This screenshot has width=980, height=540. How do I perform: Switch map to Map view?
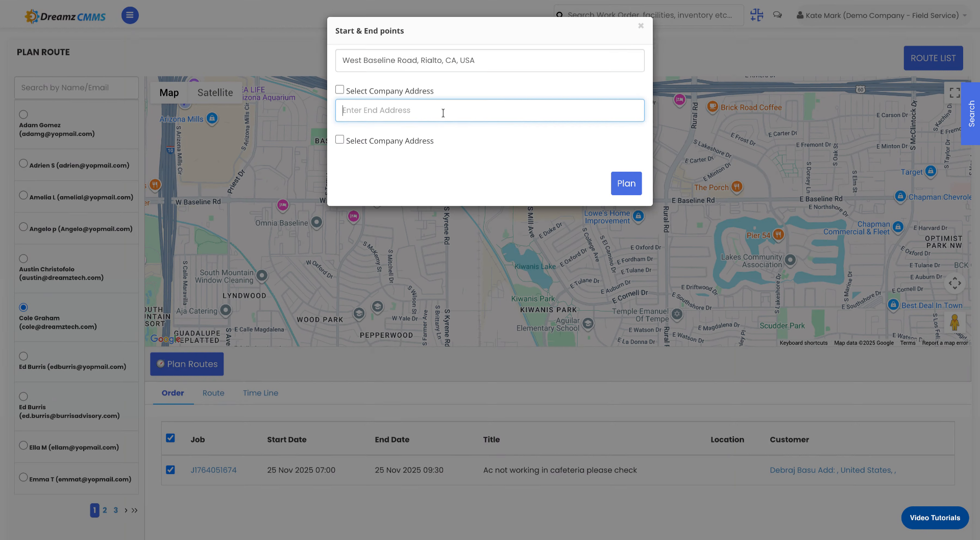169,92
